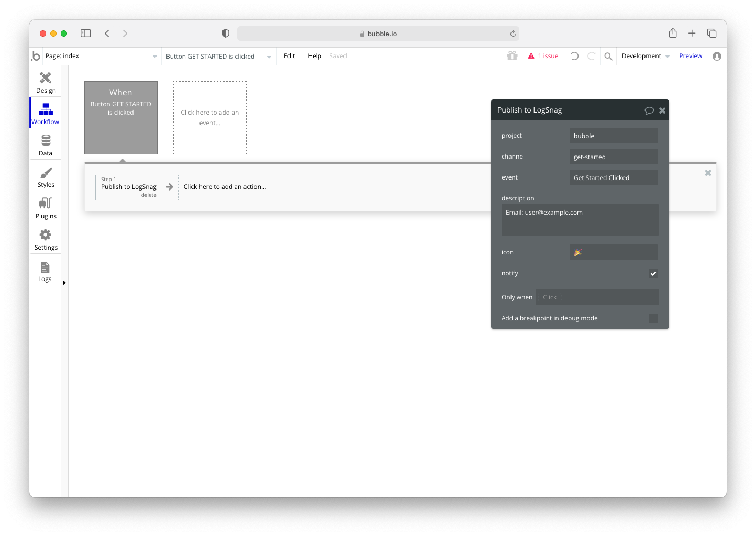Viewport: 756px width, 536px height.
Task: Edit the channel field get-started
Action: tap(614, 157)
